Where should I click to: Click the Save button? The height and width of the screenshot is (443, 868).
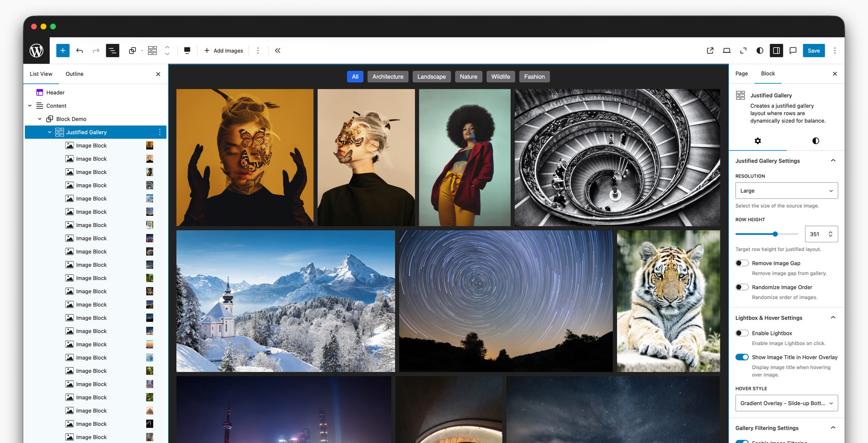click(814, 51)
